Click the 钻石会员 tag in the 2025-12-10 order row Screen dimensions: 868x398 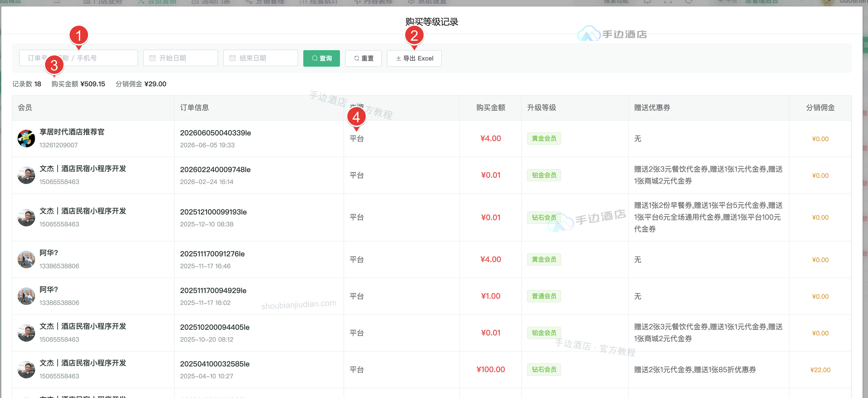click(x=544, y=217)
